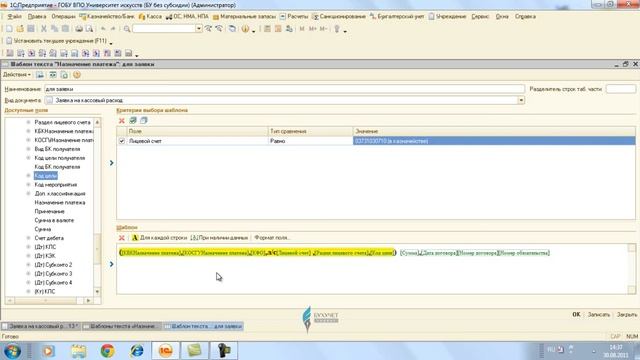Click the Paste clipboard icon
640x360 pixels.
[x=65, y=29]
